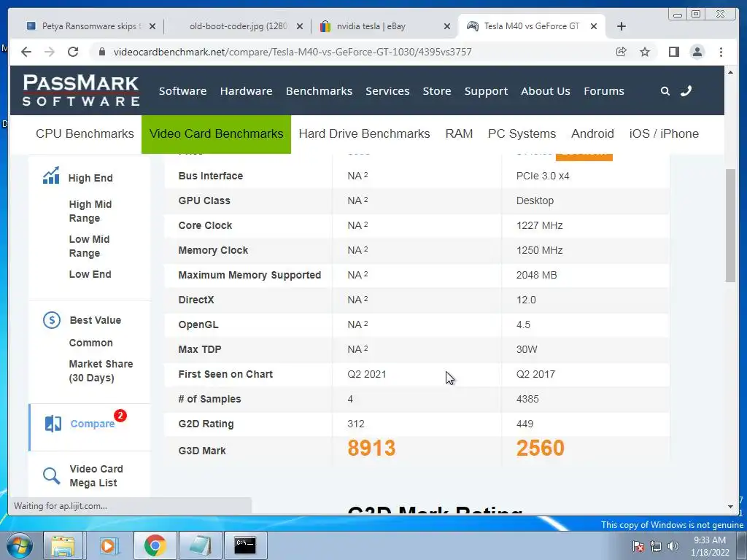Viewport: 747px width, 560px height.
Task: Click the Action Center flag tray icon
Action: 638,546
